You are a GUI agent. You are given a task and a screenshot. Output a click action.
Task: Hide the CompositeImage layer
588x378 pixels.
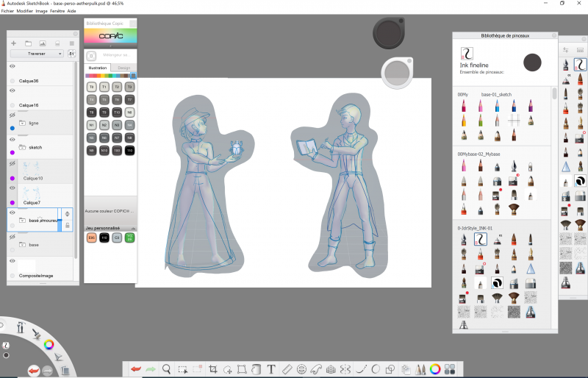pyautogui.click(x=12, y=261)
